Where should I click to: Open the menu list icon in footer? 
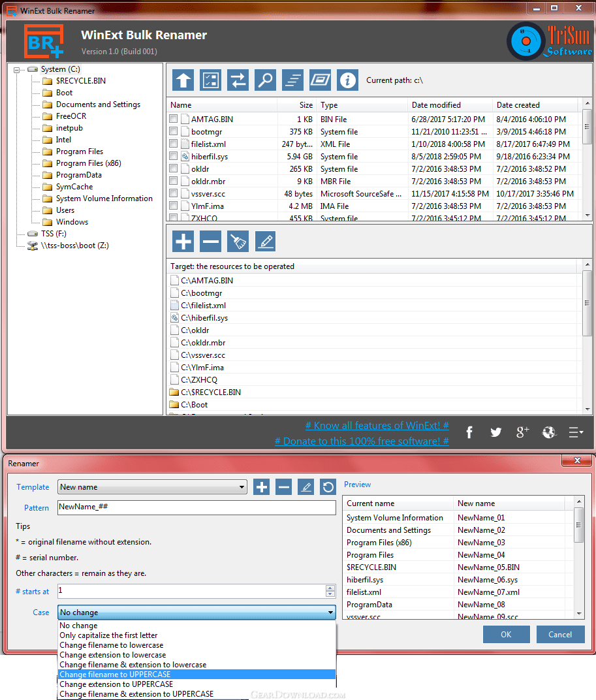tap(576, 432)
